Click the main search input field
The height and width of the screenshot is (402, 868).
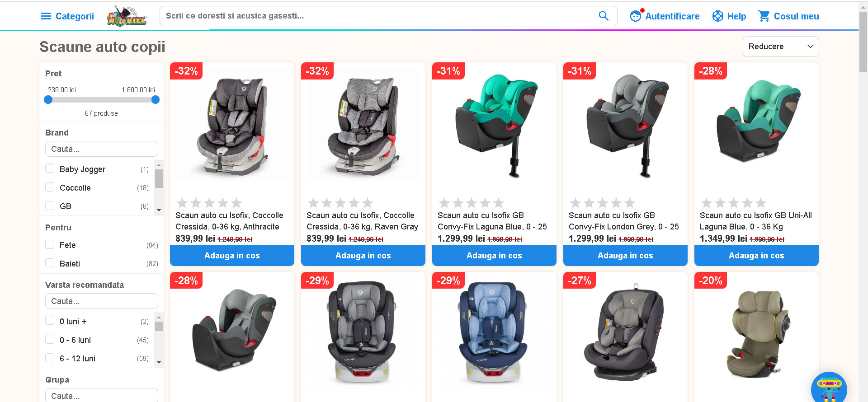click(380, 16)
